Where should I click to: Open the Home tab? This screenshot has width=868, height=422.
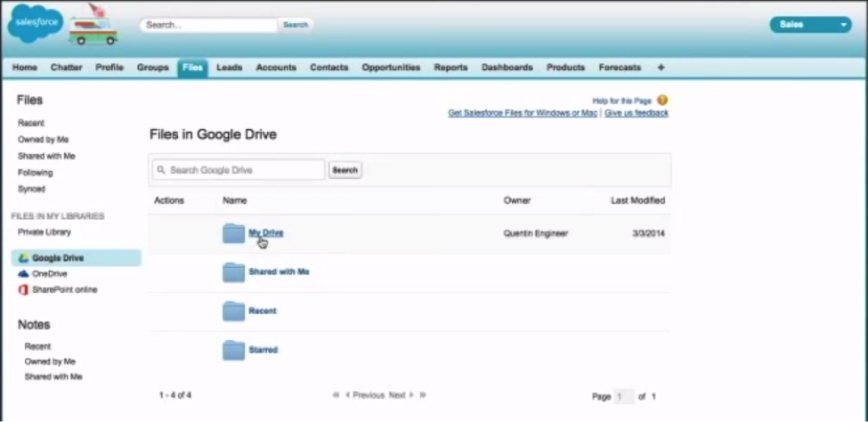coord(25,68)
